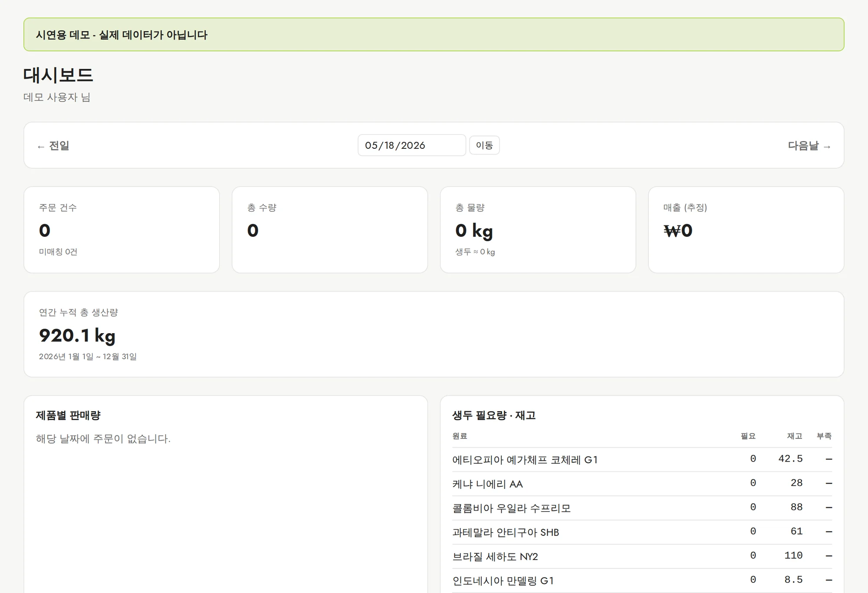Select row 케냐 니에리 AA
The image size is (868, 593).
(x=642, y=484)
